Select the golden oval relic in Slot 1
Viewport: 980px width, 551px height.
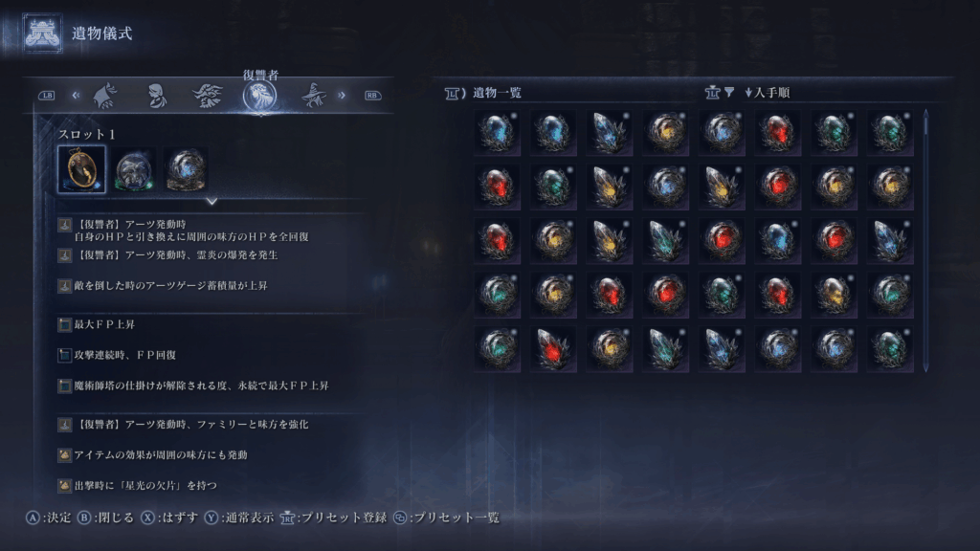(82, 169)
